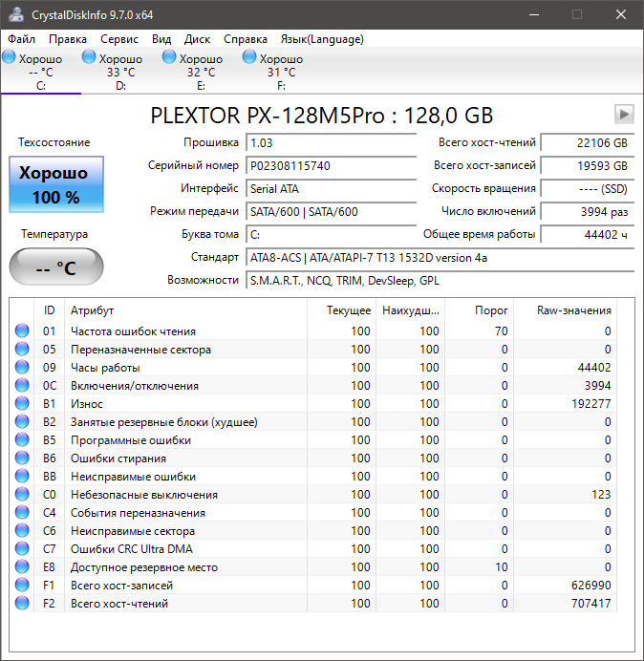
Task: Minimize the CrystalDiskInfo window
Action: coord(534,14)
